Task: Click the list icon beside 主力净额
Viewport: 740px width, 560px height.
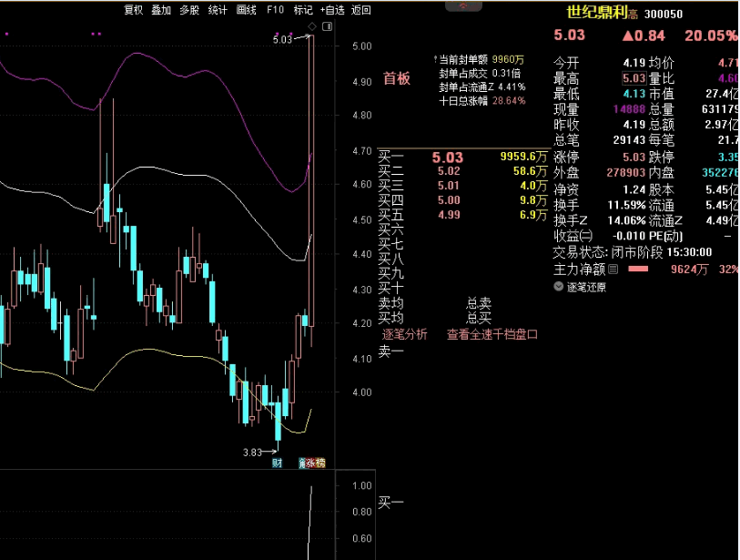Action: tap(613, 270)
